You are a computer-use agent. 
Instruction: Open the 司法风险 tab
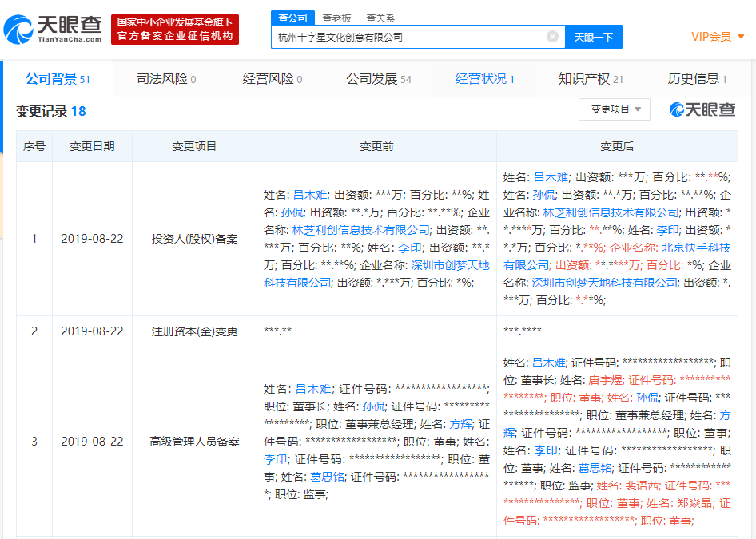tap(165, 79)
